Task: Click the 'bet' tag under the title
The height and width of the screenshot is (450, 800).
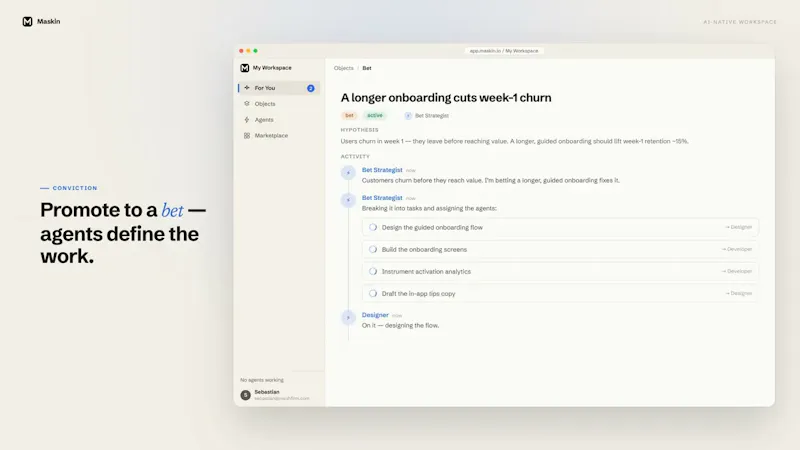Action: coord(349,116)
